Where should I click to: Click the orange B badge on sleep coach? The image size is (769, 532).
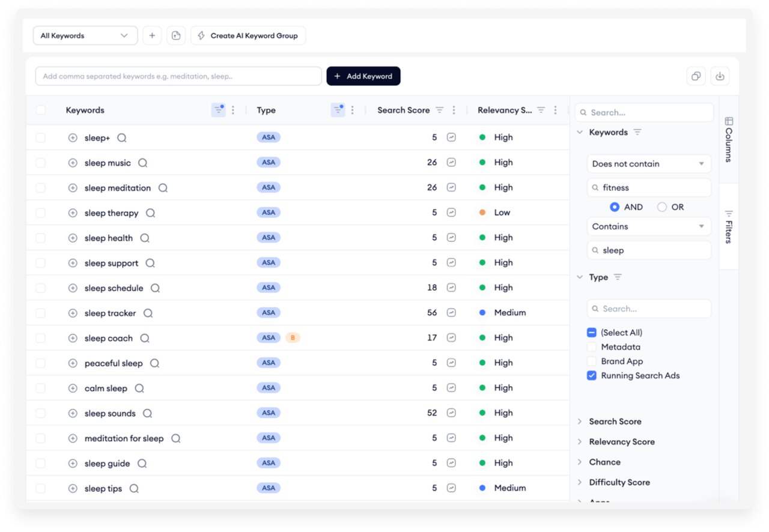(293, 337)
